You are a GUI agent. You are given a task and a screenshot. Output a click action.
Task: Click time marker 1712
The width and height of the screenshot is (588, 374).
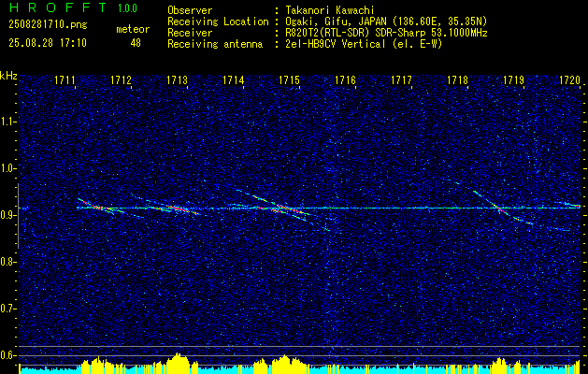[121, 79]
